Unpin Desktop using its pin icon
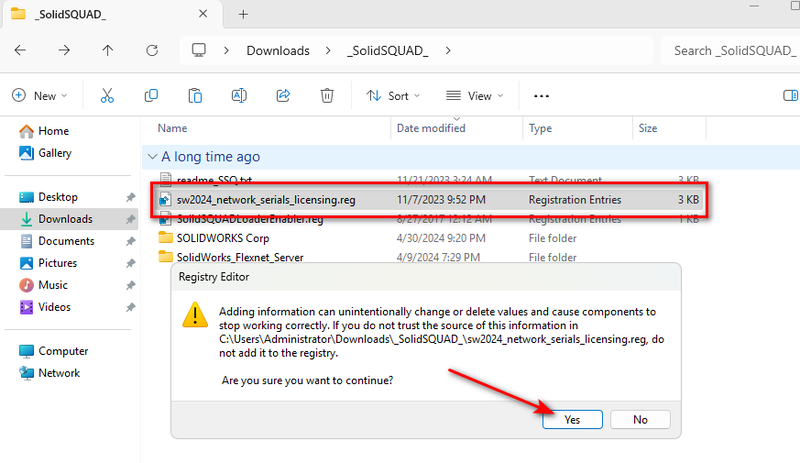 point(131,197)
